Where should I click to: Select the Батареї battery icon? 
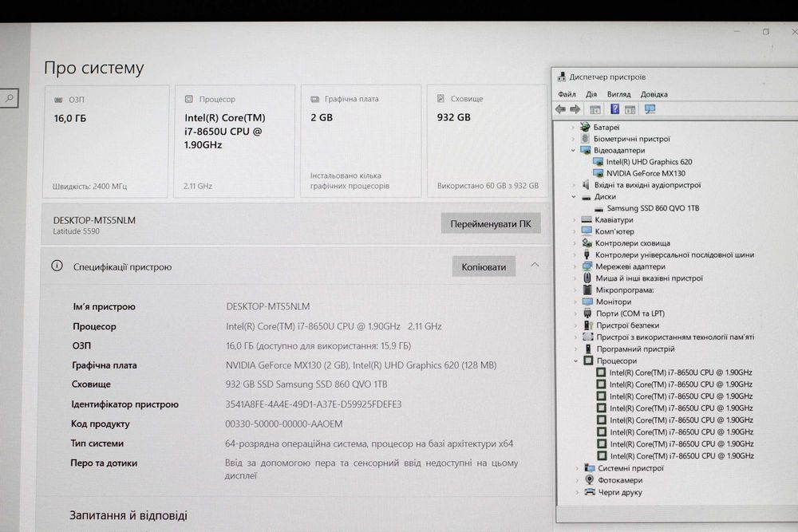click(x=585, y=127)
